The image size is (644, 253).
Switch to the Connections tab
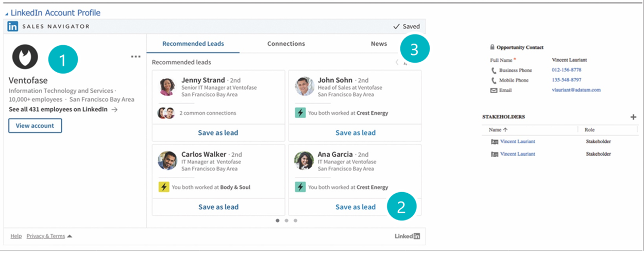286,44
